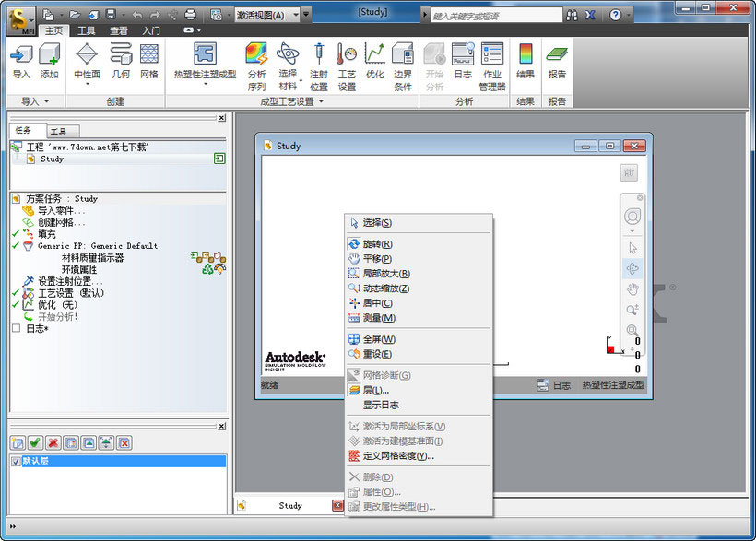Image resolution: width=756 pixels, height=541 pixels.
Task: Open the help dropdown arrow
Action: (628, 16)
